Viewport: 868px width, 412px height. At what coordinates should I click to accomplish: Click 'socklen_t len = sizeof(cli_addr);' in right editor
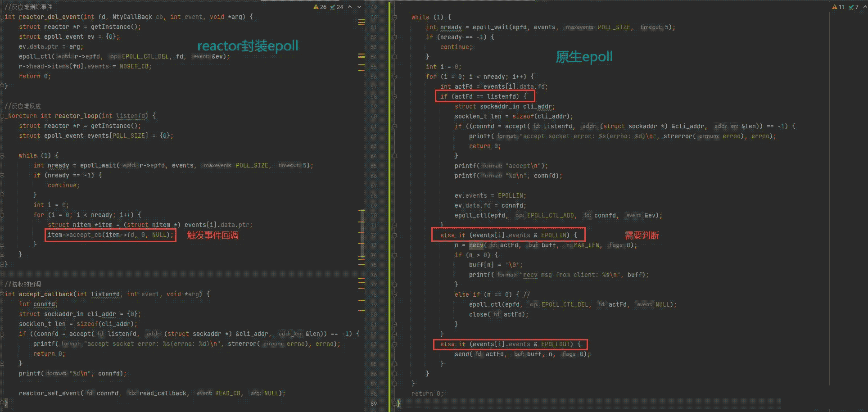(514, 116)
